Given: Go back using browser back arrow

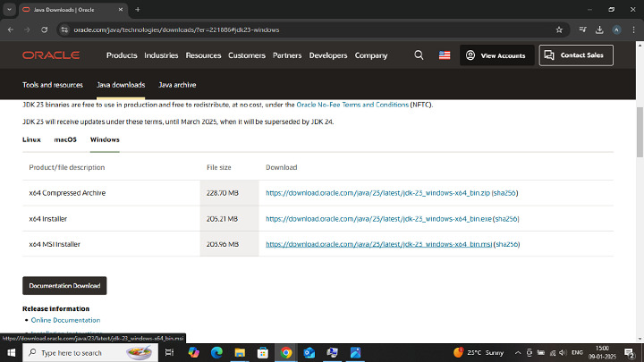Looking at the screenshot, I should [11, 29].
